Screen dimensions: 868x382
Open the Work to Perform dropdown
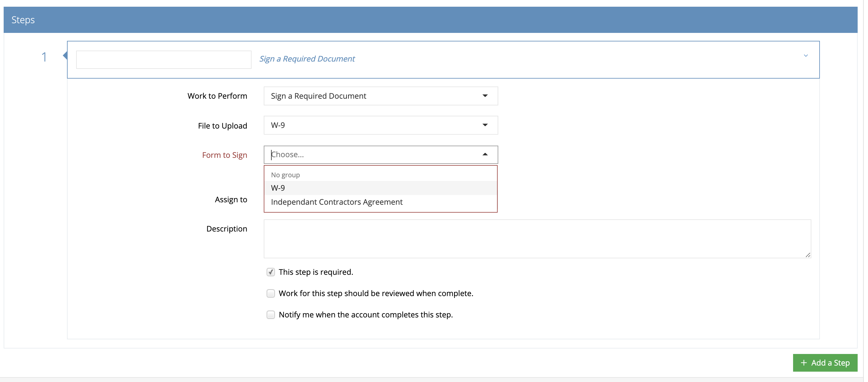(380, 96)
